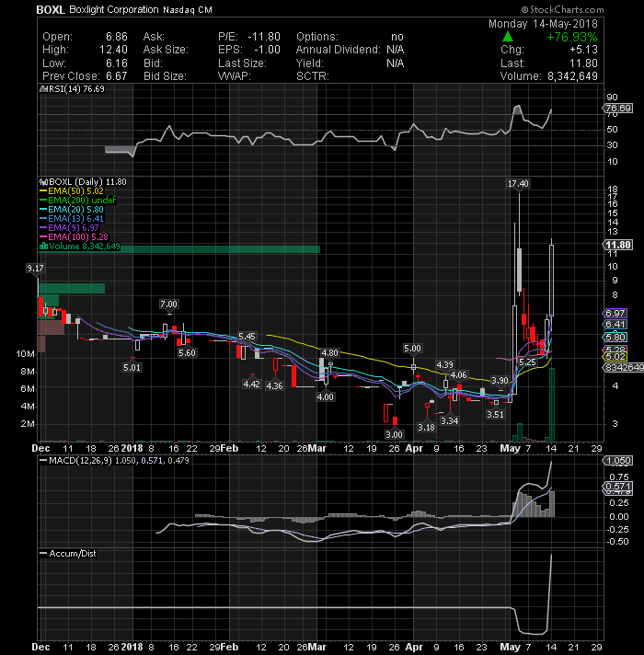This screenshot has height=655, width=644.
Task: Click the green up-triangle change indicator
Action: tap(508, 37)
